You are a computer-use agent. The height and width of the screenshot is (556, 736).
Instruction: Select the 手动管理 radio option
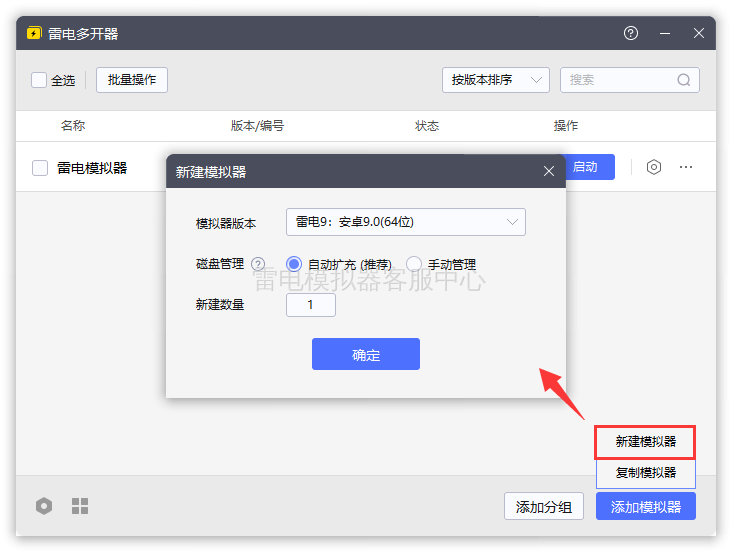(414, 264)
